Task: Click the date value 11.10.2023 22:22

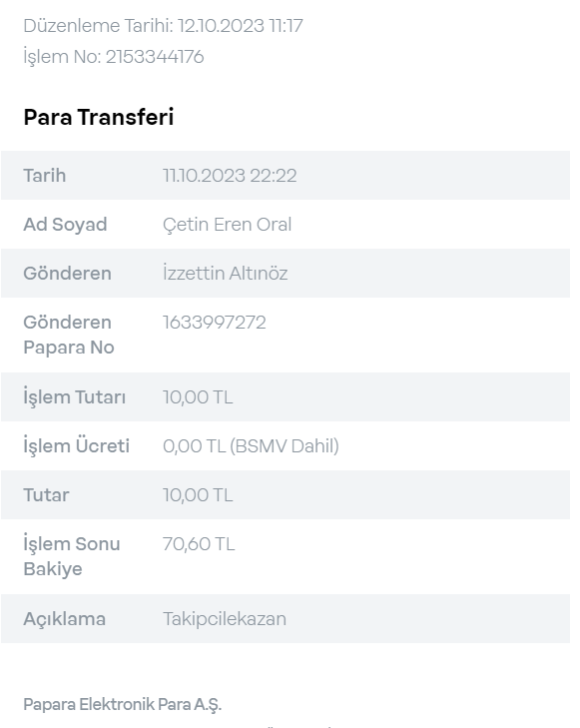Action: click(x=230, y=176)
